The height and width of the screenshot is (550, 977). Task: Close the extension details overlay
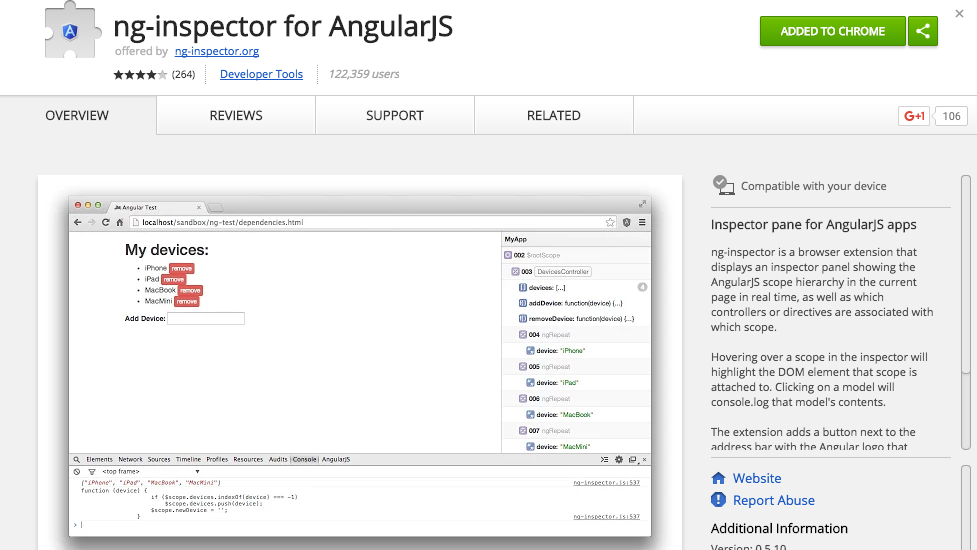[960, 13]
